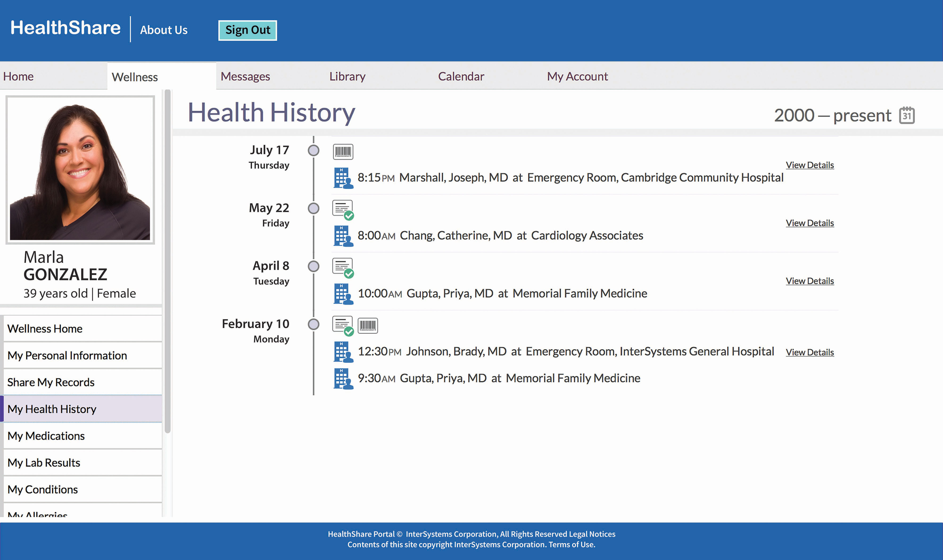Viewport: 943px width, 560px height.
Task: Click the Sign Out button
Action: [x=247, y=30]
